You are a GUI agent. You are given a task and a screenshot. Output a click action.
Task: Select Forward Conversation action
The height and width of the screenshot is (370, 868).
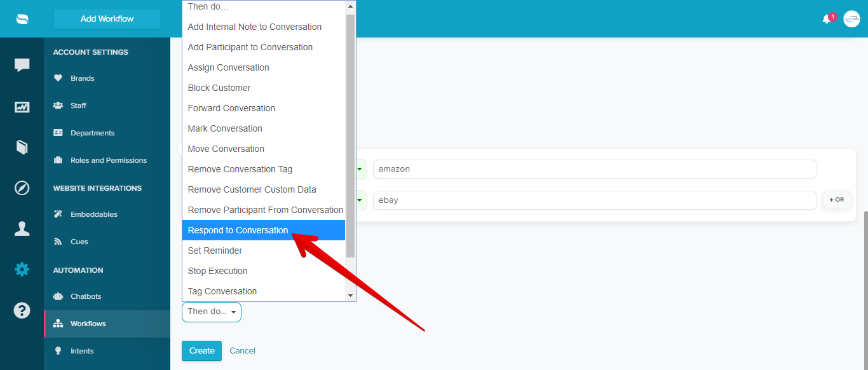tap(264, 108)
